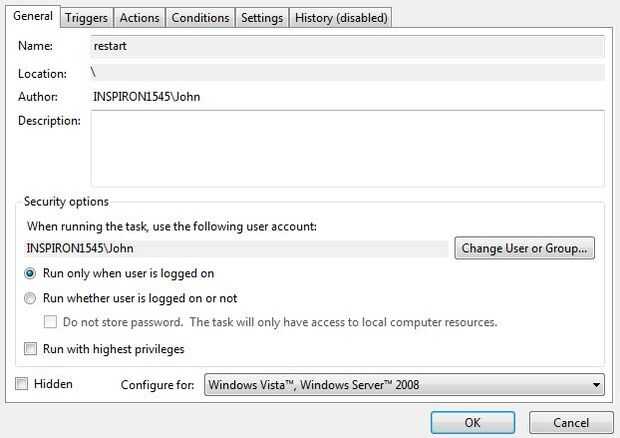The height and width of the screenshot is (438, 620).
Task: Click the Cancel button
Action: click(571, 422)
